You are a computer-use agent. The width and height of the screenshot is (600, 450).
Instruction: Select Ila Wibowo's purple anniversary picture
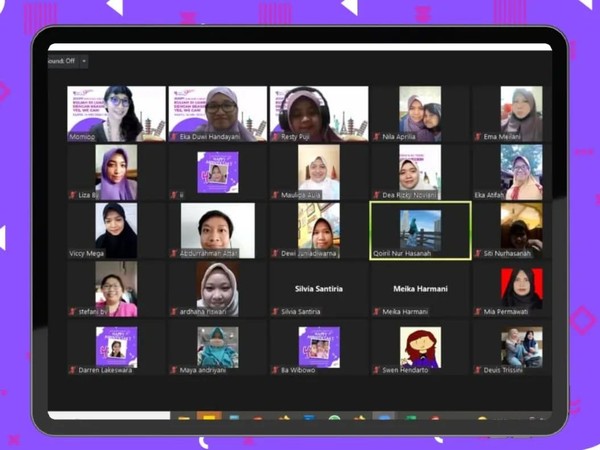[x=319, y=347]
